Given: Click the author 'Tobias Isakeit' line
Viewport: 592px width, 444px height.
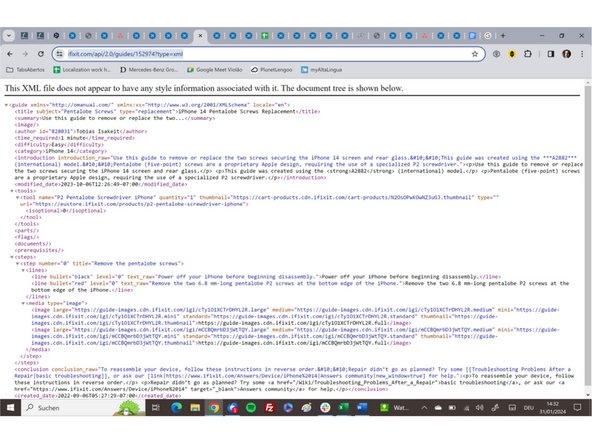Looking at the screenshot, I should [81, 131].
